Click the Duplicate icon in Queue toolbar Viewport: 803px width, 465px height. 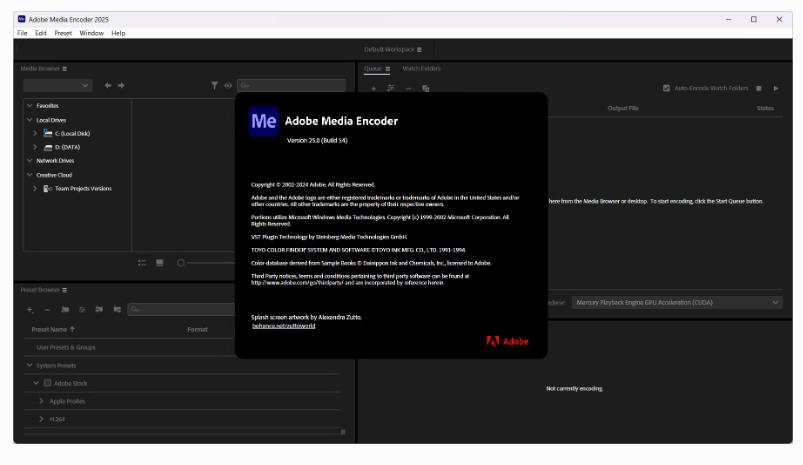[425, 88]
